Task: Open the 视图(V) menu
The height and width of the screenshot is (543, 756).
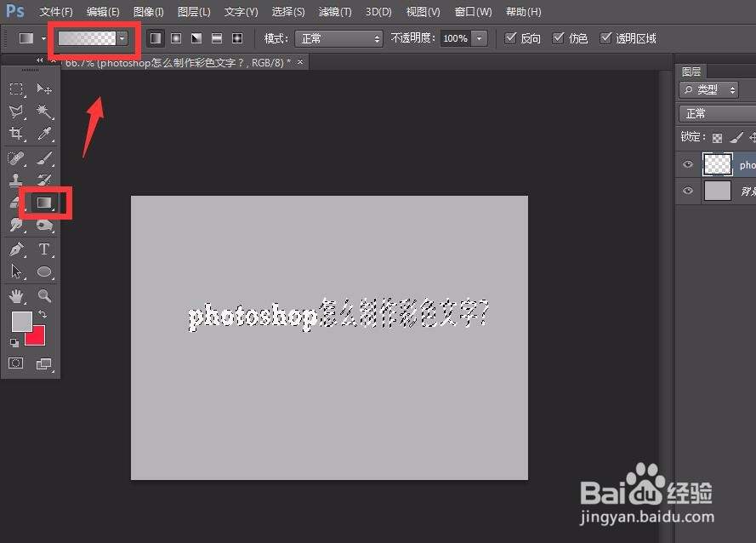Action: [423, 12]
